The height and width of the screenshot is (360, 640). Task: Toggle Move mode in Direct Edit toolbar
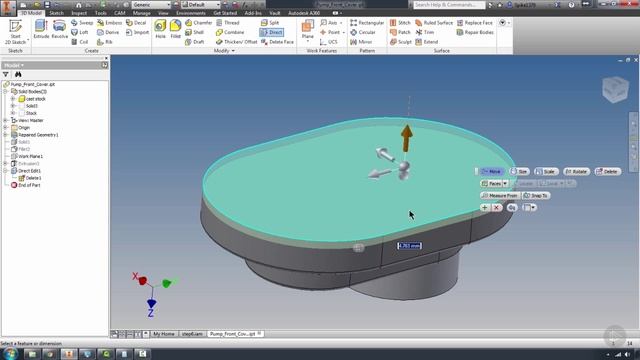click(491, 171)
